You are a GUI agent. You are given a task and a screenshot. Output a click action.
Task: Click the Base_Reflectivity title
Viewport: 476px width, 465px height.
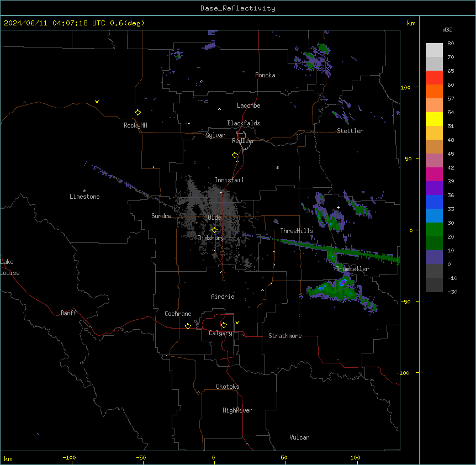[x=238, y=8]
